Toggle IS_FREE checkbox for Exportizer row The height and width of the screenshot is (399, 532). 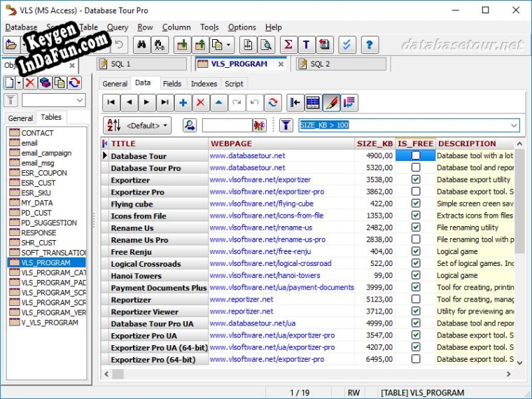(416, 179)
